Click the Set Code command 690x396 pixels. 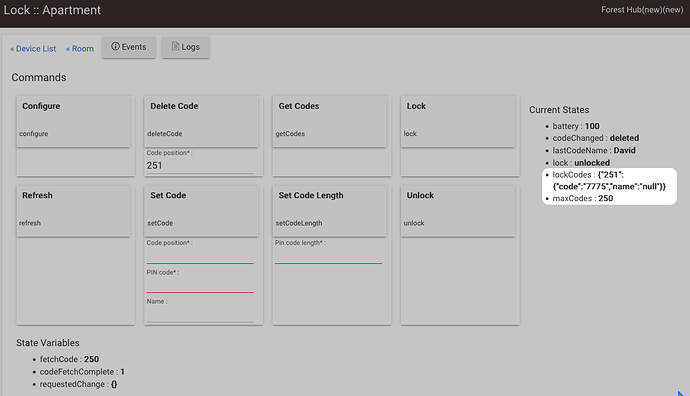point(202,211)
